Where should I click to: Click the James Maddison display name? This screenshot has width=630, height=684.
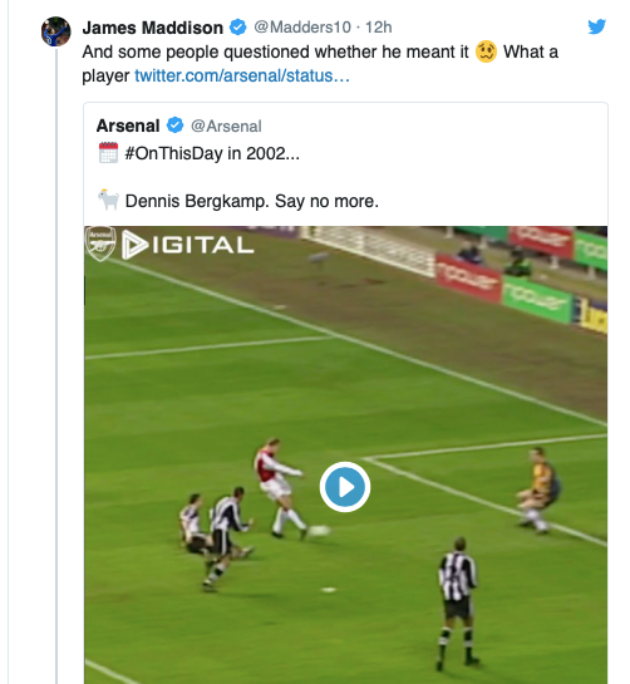coord(152,27)
